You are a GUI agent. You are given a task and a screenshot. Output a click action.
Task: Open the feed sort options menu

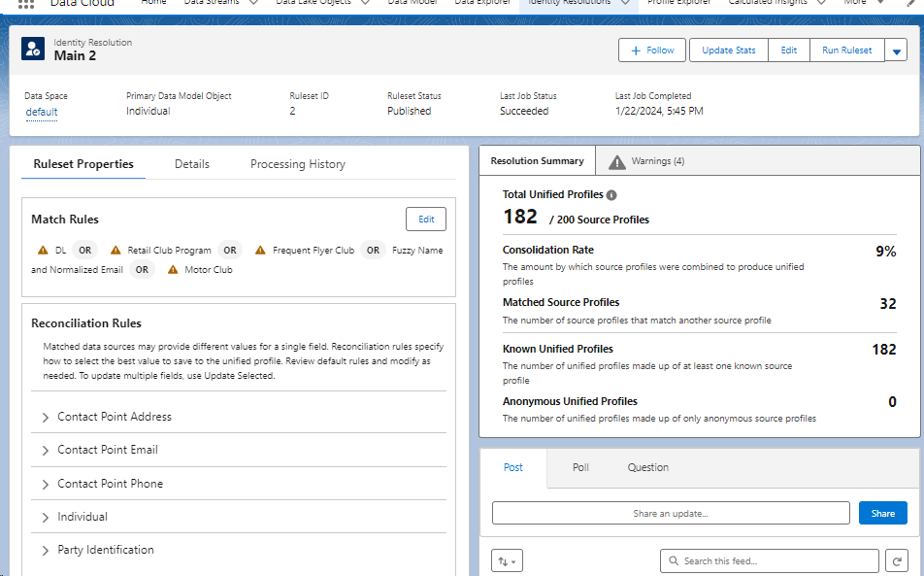pyautogui.click(x=507, y=561)
